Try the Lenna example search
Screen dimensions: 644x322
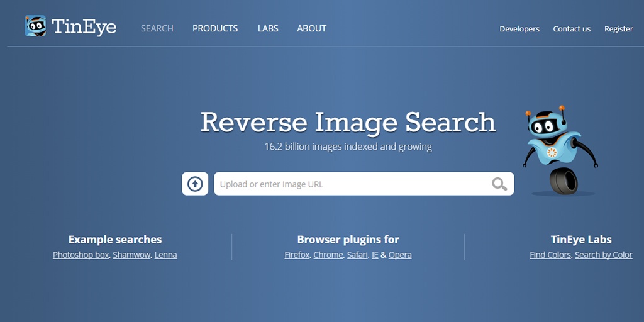(x=166, y=255)
